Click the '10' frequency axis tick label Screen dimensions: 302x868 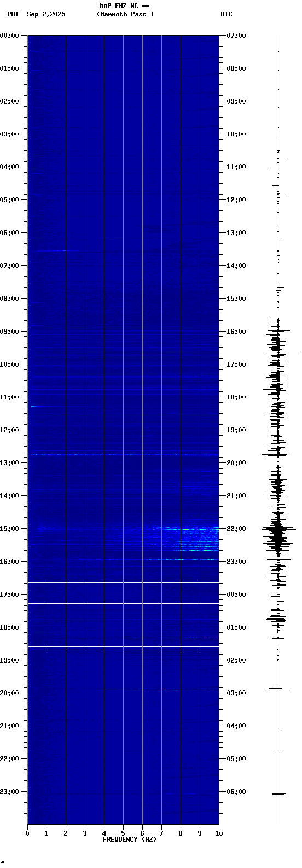(x=219, y=833)
